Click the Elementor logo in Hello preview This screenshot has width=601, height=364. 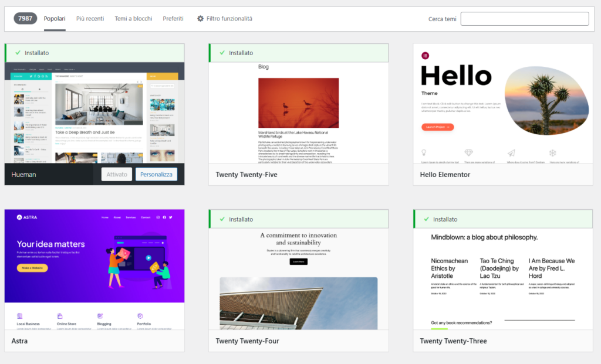click(x=425, y=56)
